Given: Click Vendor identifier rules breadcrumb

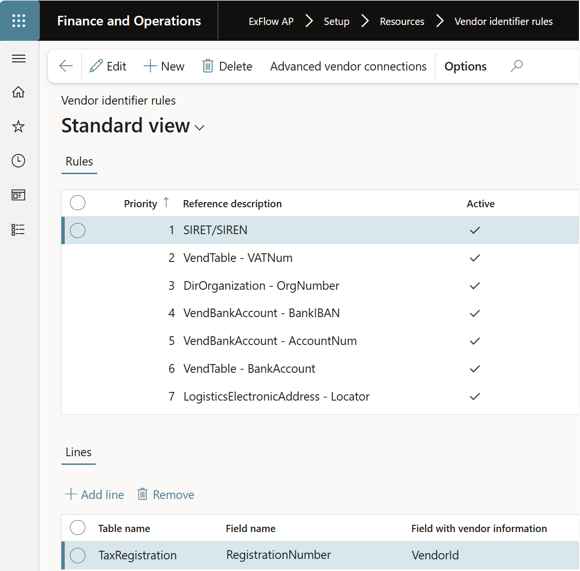Looking at the screenshot, I should [503, 21].
